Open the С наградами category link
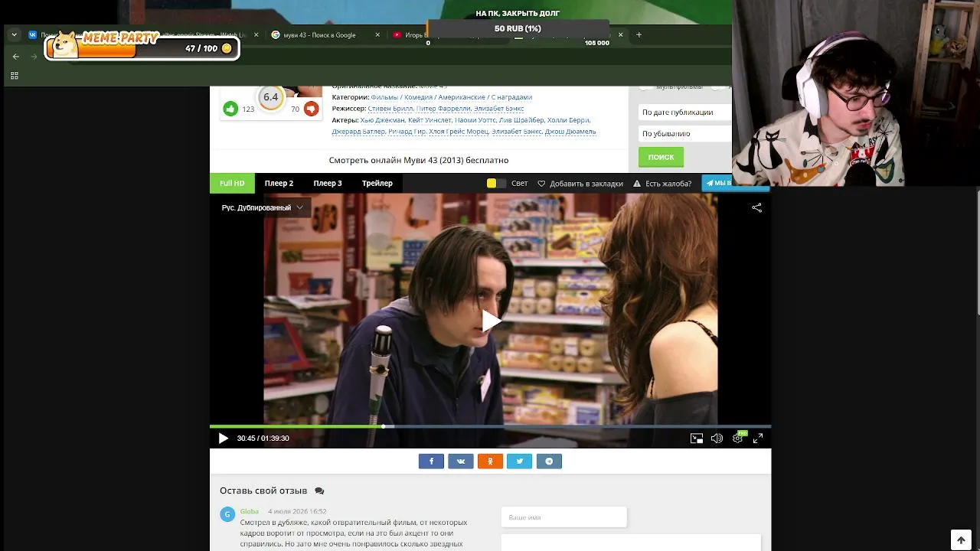 (511, 97)
